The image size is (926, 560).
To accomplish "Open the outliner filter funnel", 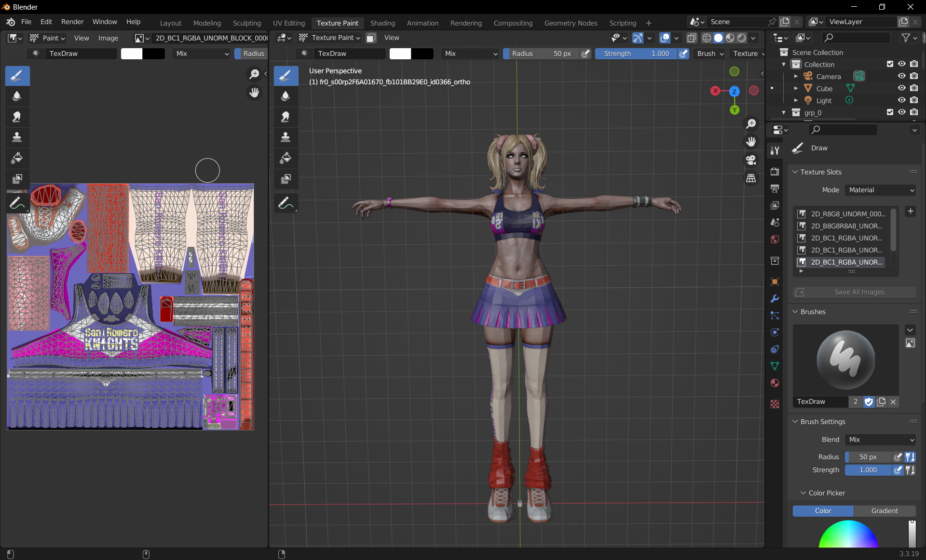I will [908, 38].
